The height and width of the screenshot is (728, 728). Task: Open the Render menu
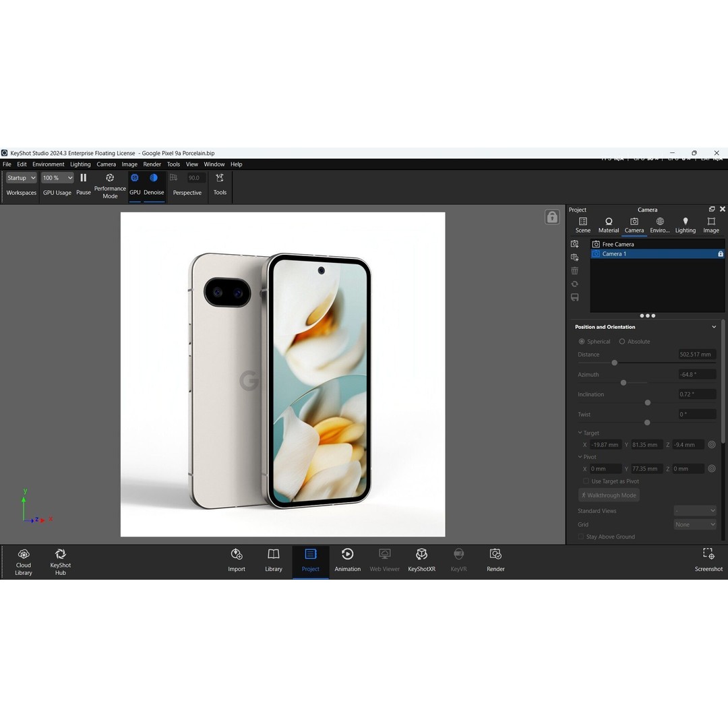click(152, 164)
